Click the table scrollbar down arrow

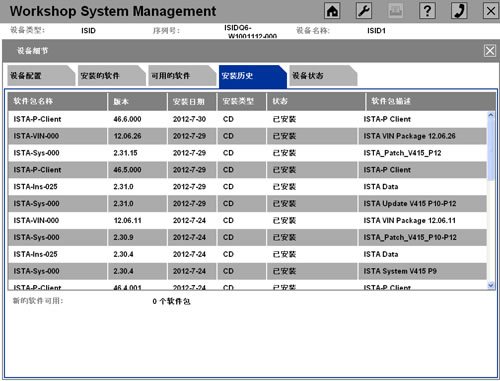(491, 285)
